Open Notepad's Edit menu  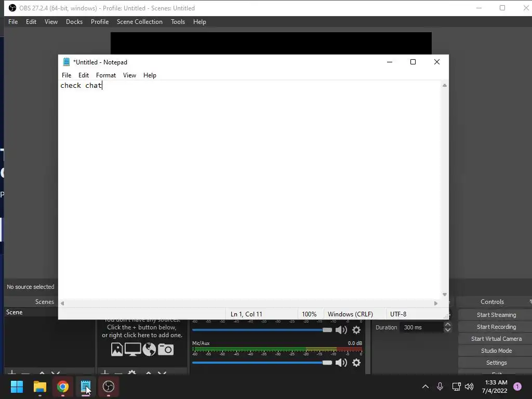click(84, 75)
